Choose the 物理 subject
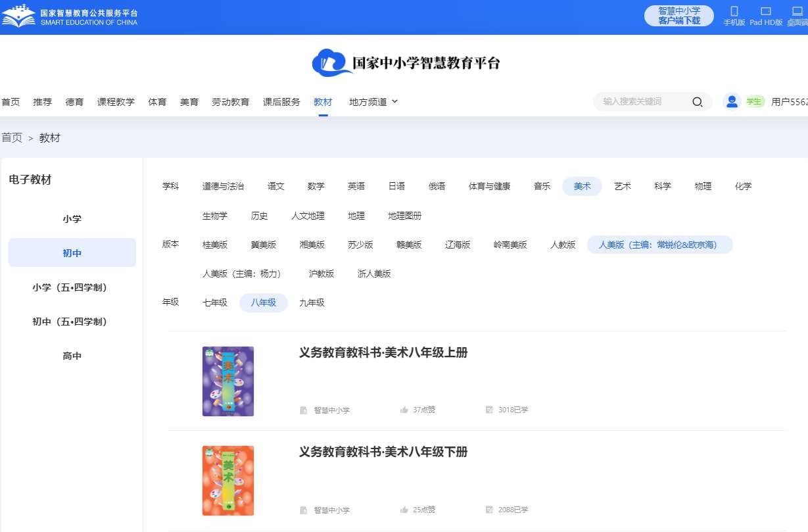The image size is (808, 532). coord(703,187)
